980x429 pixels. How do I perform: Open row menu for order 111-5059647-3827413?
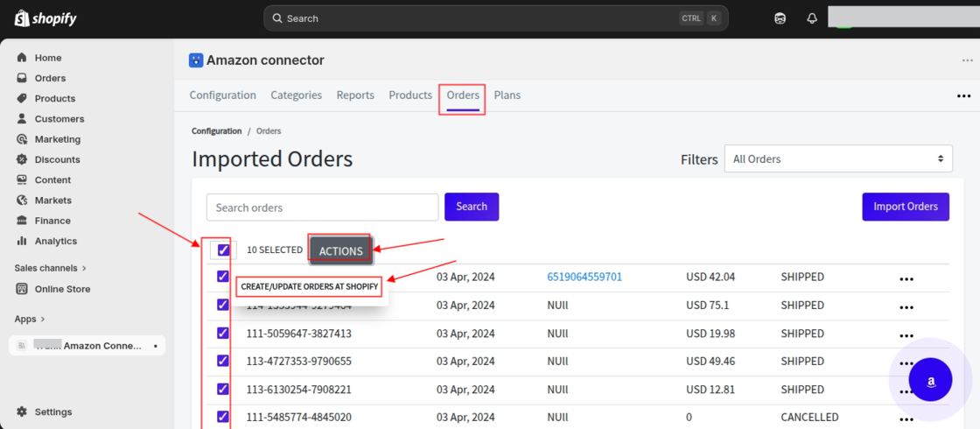(906, 336)
